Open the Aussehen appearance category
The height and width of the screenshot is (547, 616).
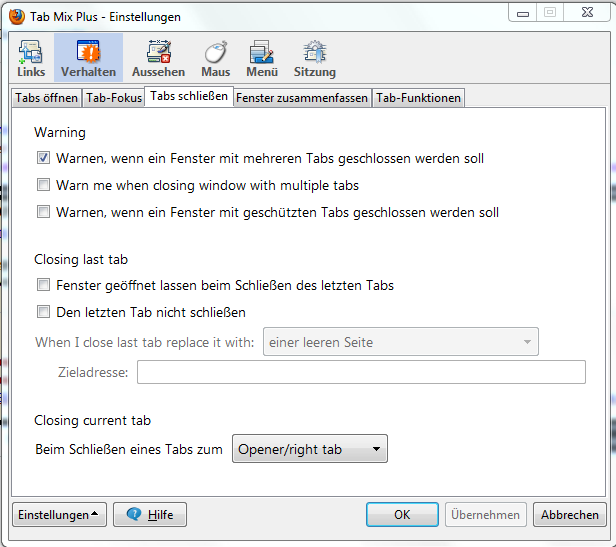158,59
